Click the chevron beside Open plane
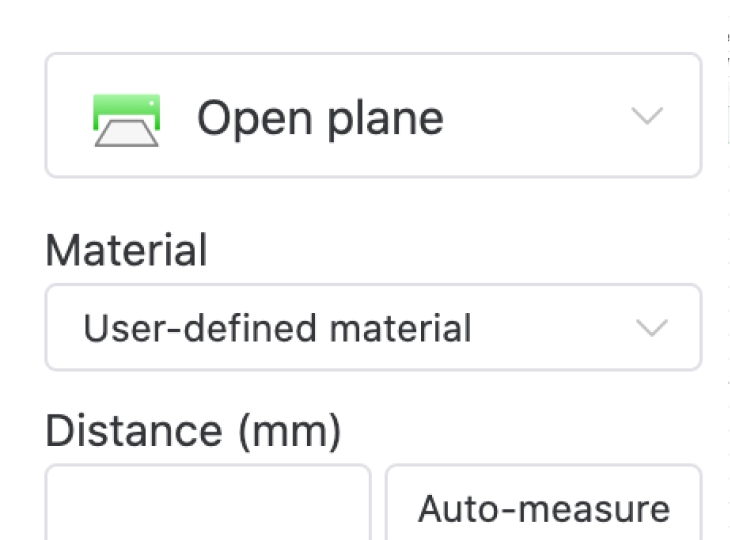 click(648, 117)
